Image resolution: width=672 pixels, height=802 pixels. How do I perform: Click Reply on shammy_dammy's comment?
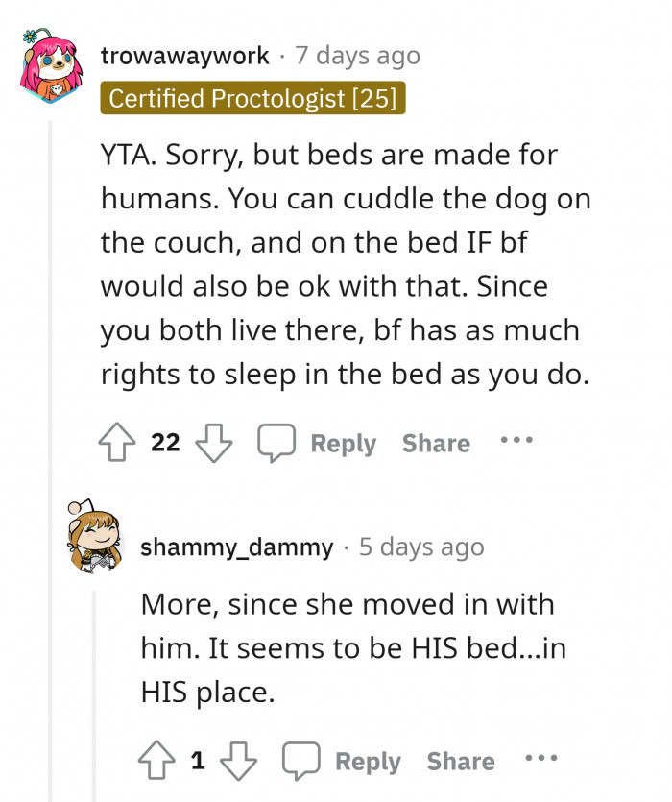coord(368,761)
